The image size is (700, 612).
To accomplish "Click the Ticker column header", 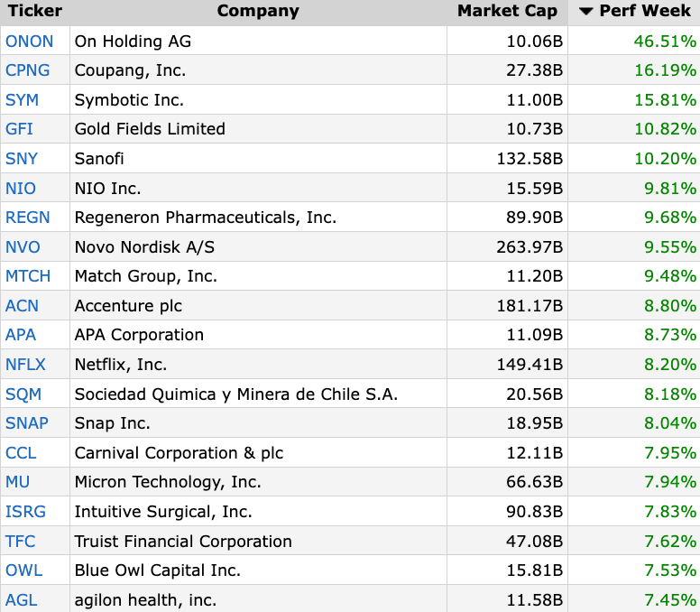I will (x=35, y=12).
